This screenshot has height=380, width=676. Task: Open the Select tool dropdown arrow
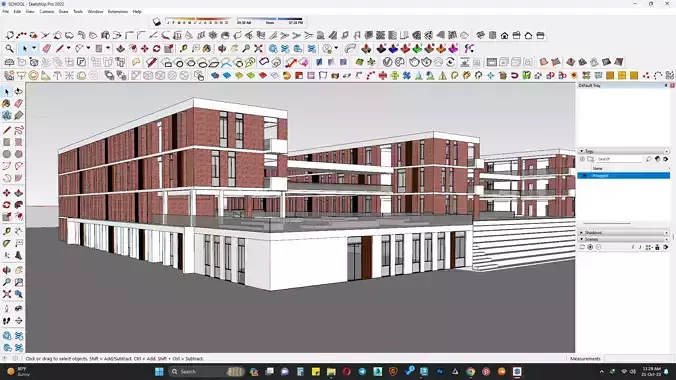point(34,48)
